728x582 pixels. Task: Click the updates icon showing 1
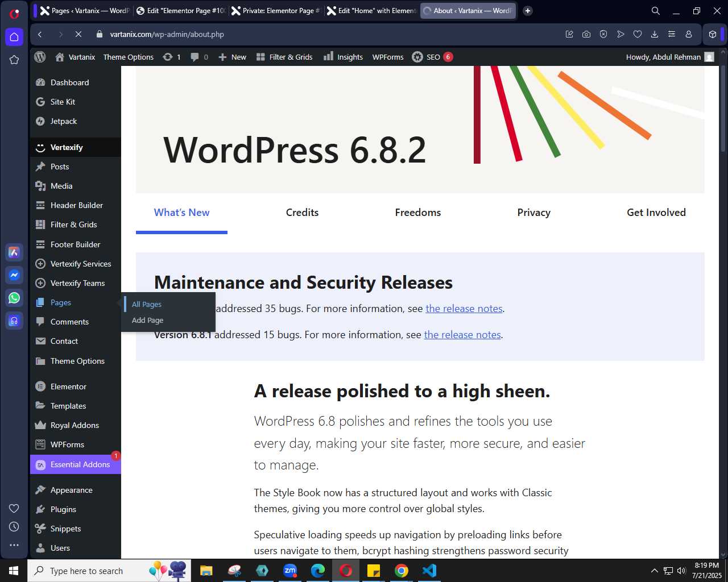171,57
